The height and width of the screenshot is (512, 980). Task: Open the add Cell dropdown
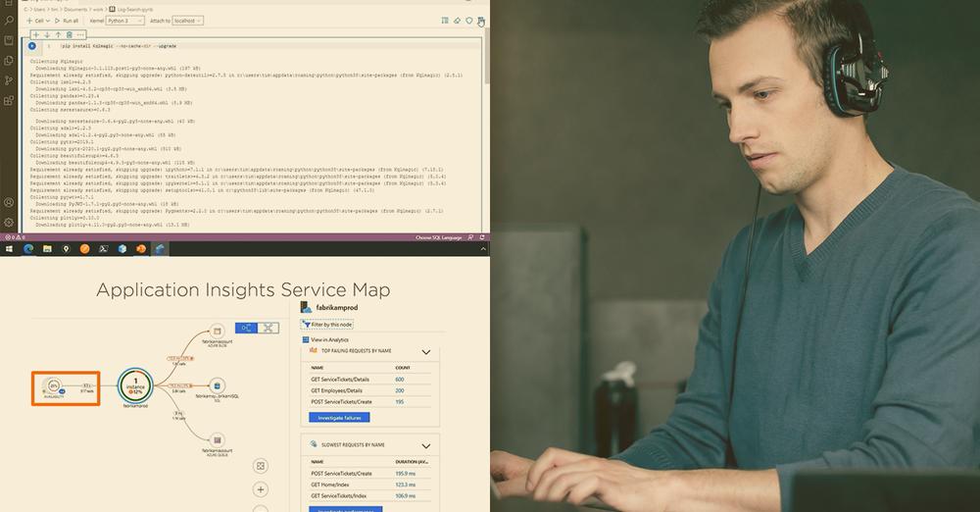pyautogui.click(x=39, y=21)
